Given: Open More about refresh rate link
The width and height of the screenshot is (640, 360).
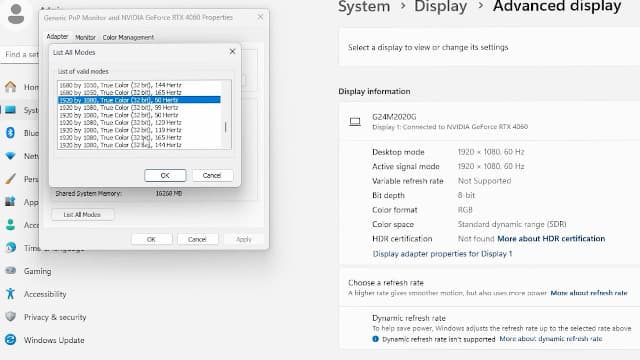Looking at the screenshot, I should coord(589,293).
